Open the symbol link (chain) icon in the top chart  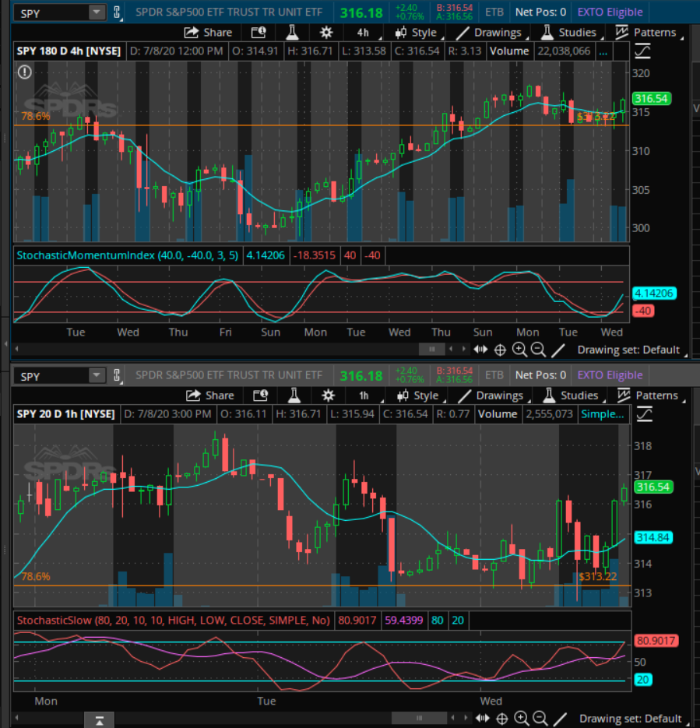pyautogui.click(x=117, y=12)
